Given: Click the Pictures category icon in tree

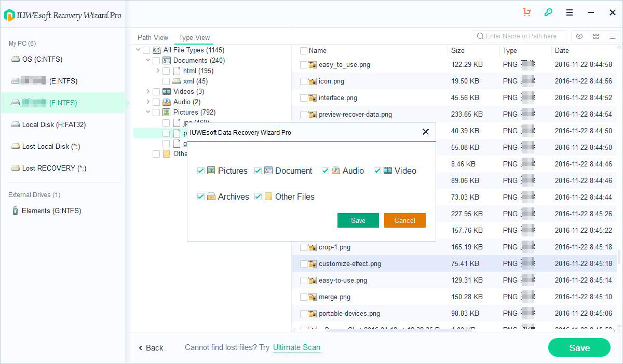Looking at the screenshot, I should tap(167, 113).
